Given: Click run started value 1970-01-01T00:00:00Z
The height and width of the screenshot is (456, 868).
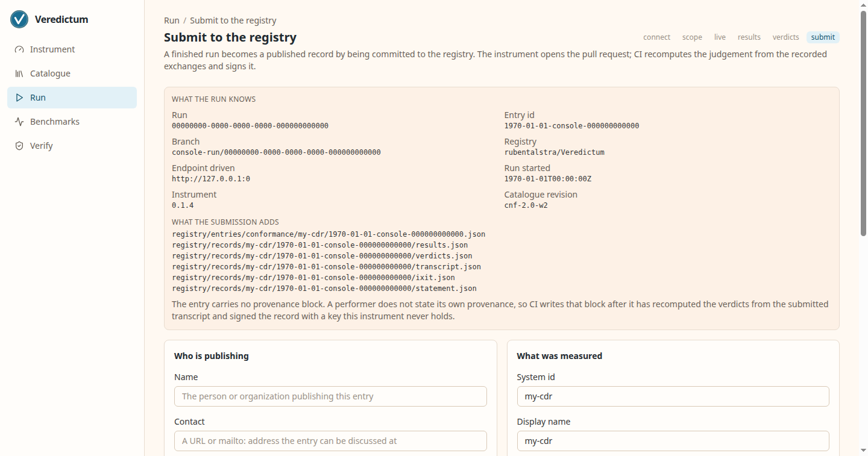Looking at the screenshot, I should coord(548,179).
